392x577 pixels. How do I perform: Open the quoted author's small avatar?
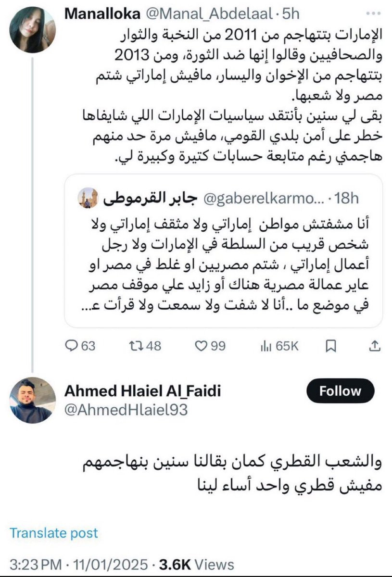[x=88, y=198]
